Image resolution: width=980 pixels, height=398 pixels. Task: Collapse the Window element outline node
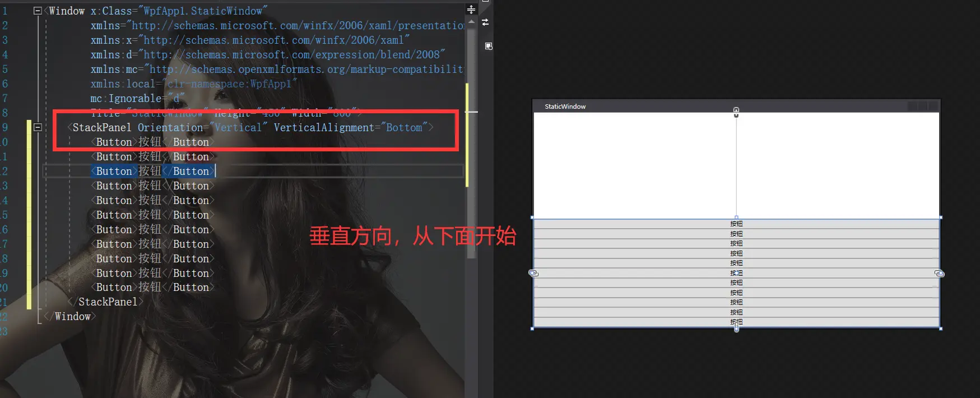point(38,11)
